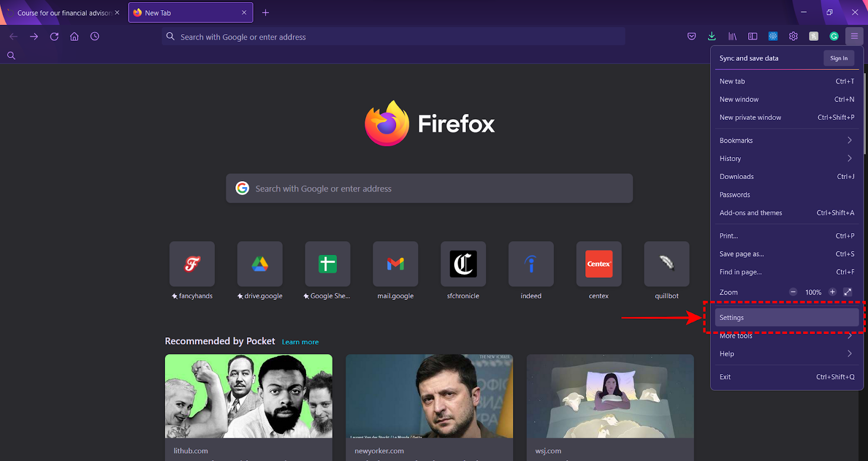Click the wsj.com source label
The image size is (868, 461).
pos(548,451)
